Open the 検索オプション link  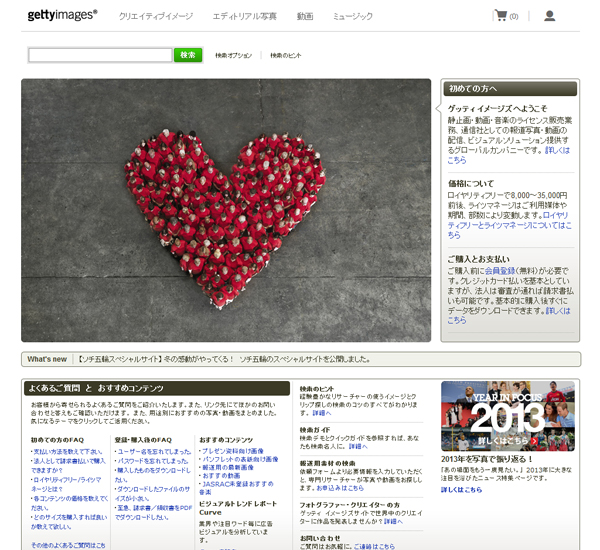[x=233, y=55]
